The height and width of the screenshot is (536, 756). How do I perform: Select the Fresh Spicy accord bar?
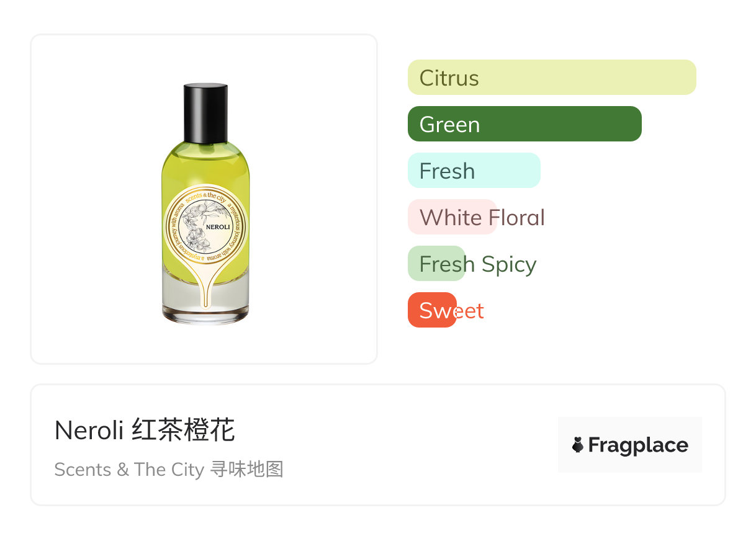pyautogui.click(x=436, y=264)
